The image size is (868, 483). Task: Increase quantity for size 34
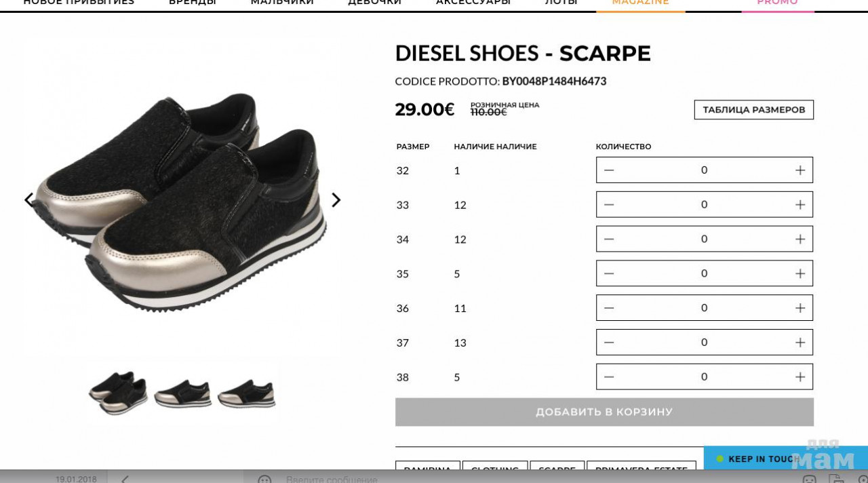(x=800, y=239)
